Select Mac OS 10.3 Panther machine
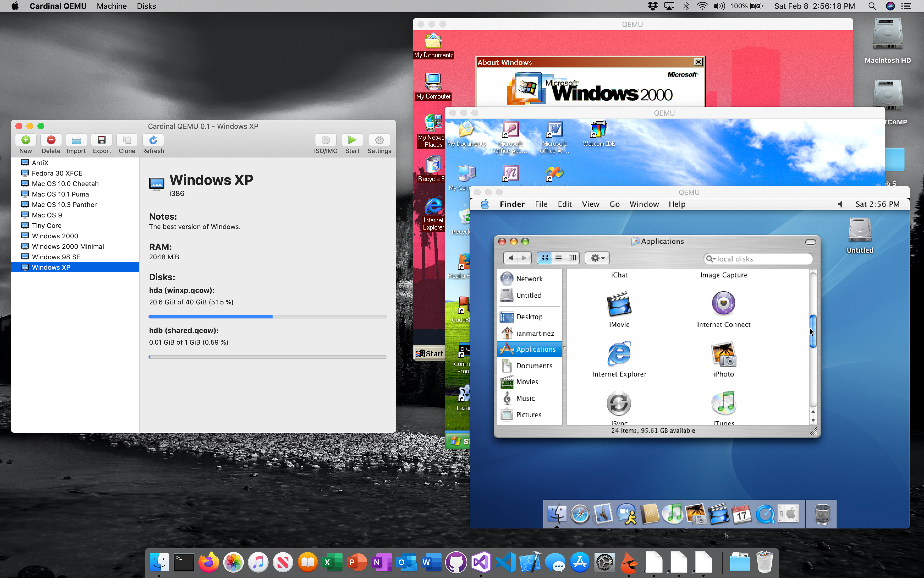The height and width of the screenshot is (578, 924). [75, 205]
